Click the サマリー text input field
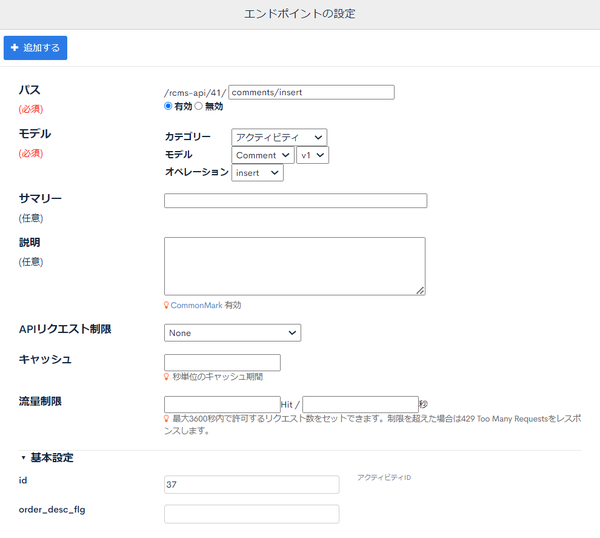600x538 pixels. point(295,201)
